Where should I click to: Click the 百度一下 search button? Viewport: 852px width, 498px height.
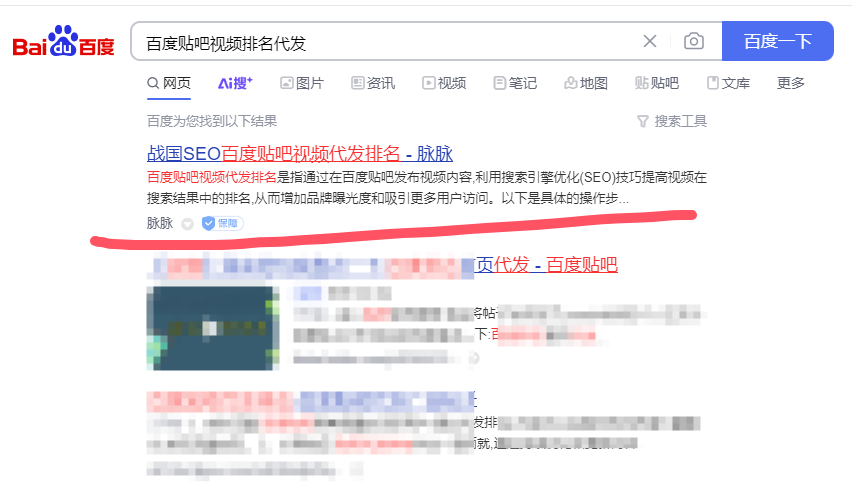click(778, 41)
